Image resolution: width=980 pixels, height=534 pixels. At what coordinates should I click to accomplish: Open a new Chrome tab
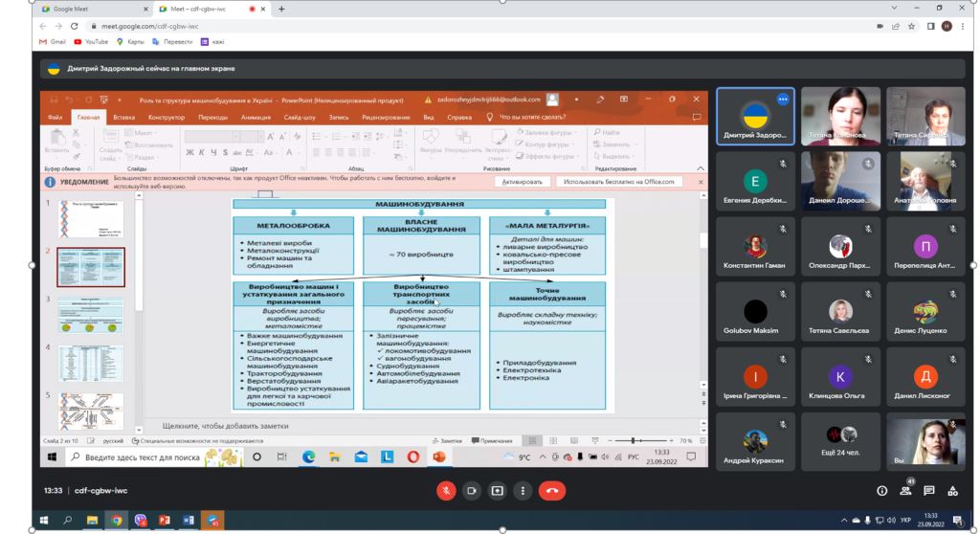tap(281, 9)
